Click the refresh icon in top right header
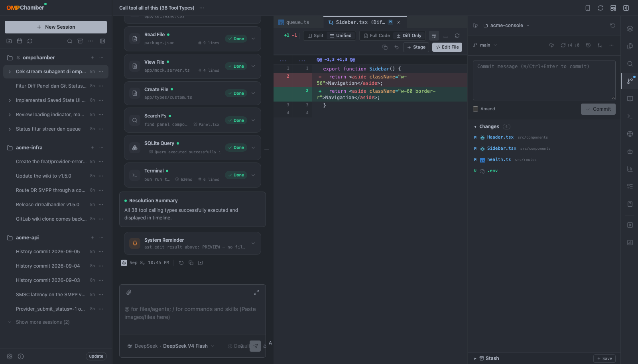The image size is (638, 364). pyautogui.click(x=601, y=8)
